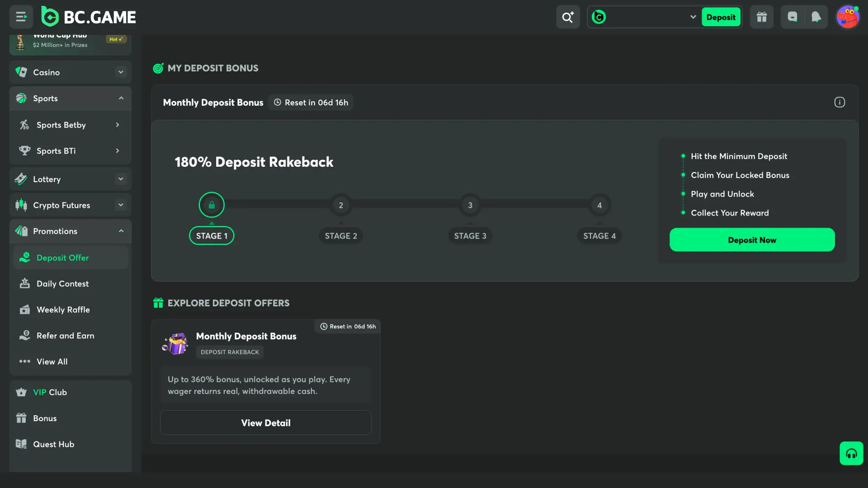This screenshot has width=868, height=488.
Task: Click the Hit the Minimum Deposit step
Action: (739, 156)
